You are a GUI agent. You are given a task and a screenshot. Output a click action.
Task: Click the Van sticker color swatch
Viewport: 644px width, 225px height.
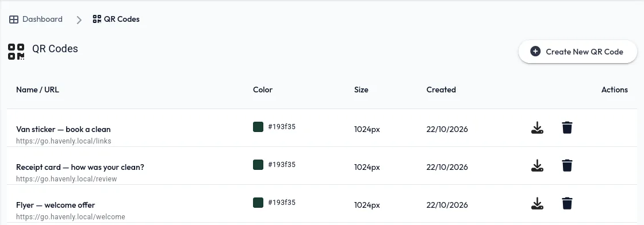(x=258, y=127)
